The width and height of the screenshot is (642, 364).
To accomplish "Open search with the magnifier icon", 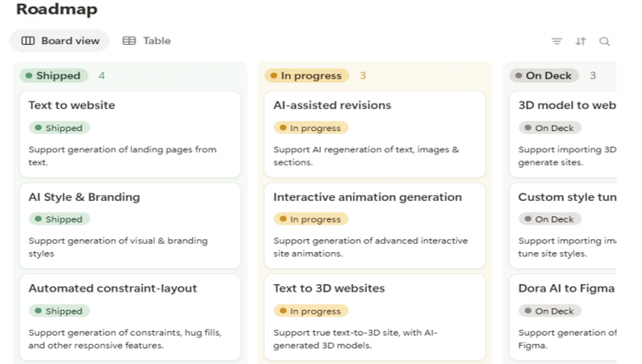I will (604, 41).
